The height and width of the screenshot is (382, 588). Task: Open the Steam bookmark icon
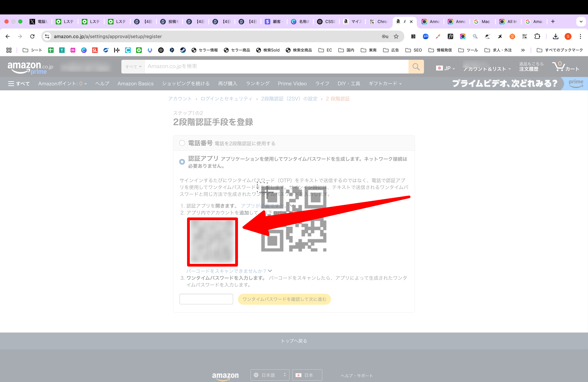[x=183, y=50]
